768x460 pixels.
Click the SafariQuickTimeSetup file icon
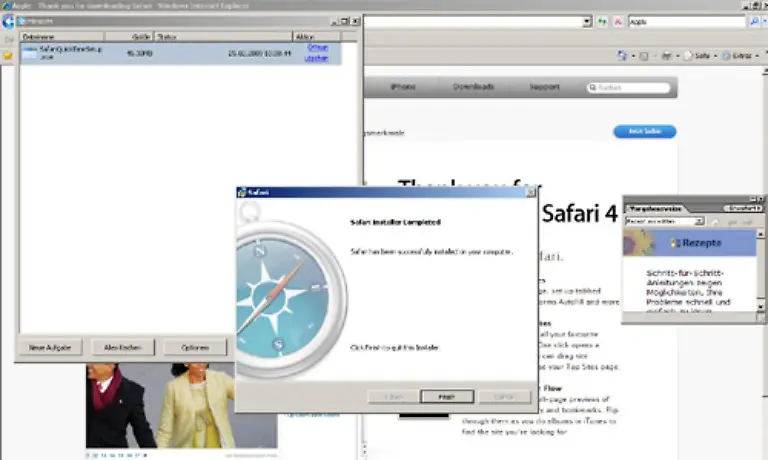pyautogui.click(x=29, y=53)
